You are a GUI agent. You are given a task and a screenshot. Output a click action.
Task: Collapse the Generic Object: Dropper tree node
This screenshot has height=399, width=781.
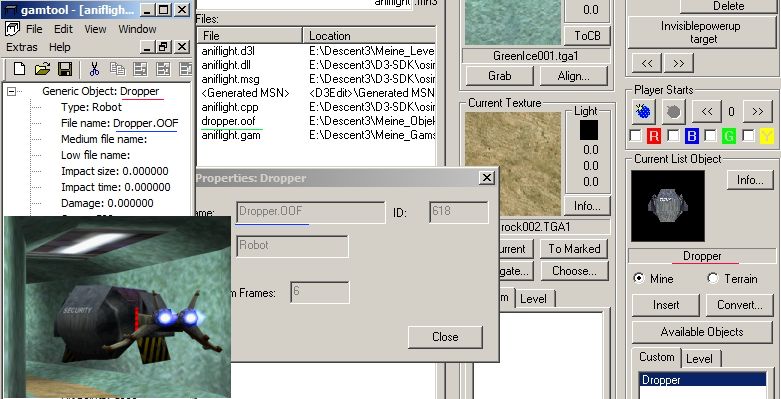pos(11,91)
